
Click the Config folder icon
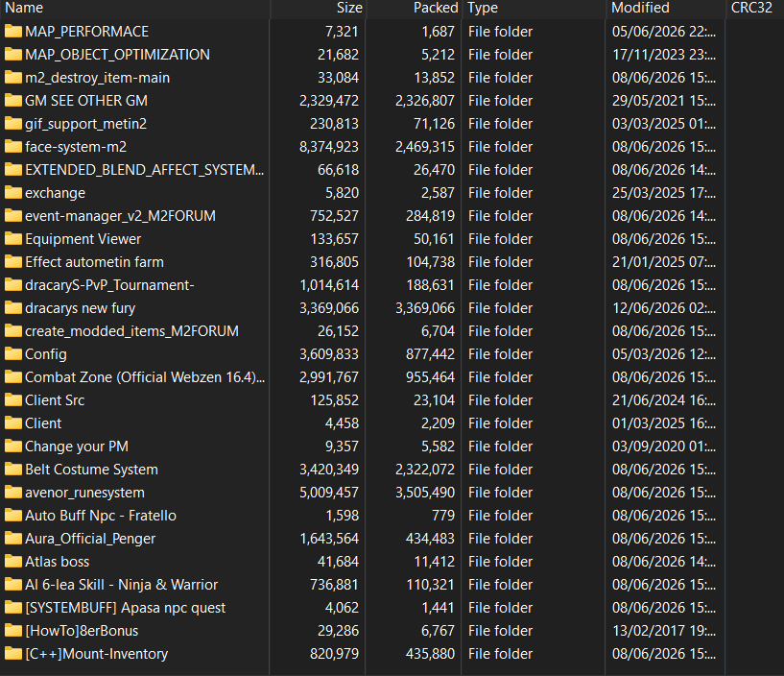13,353
